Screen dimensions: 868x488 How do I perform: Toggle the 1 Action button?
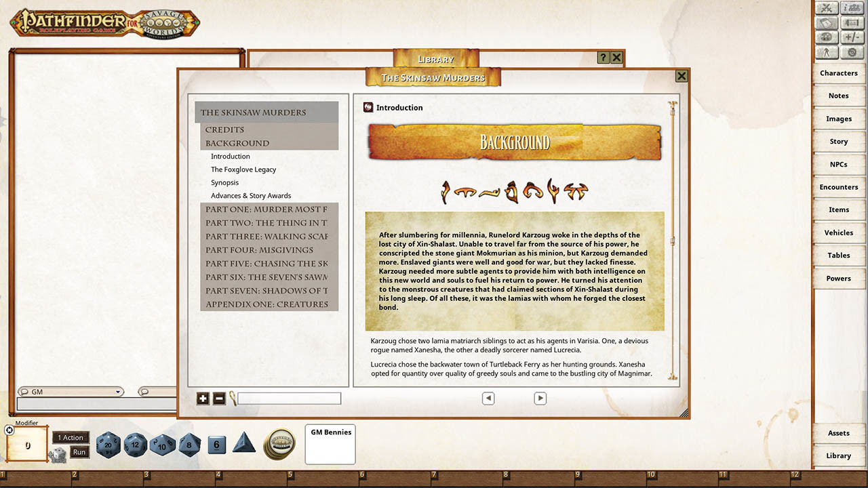coord(71,438)
